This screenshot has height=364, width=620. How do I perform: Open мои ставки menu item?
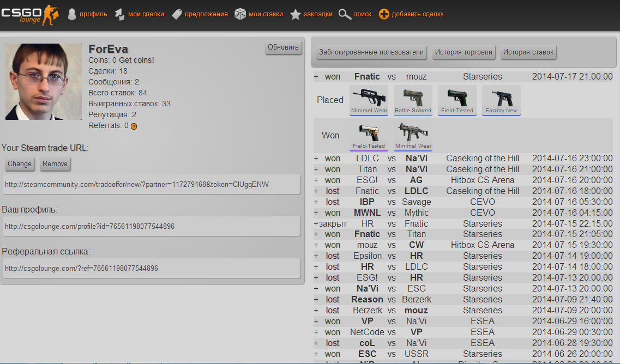266,14
